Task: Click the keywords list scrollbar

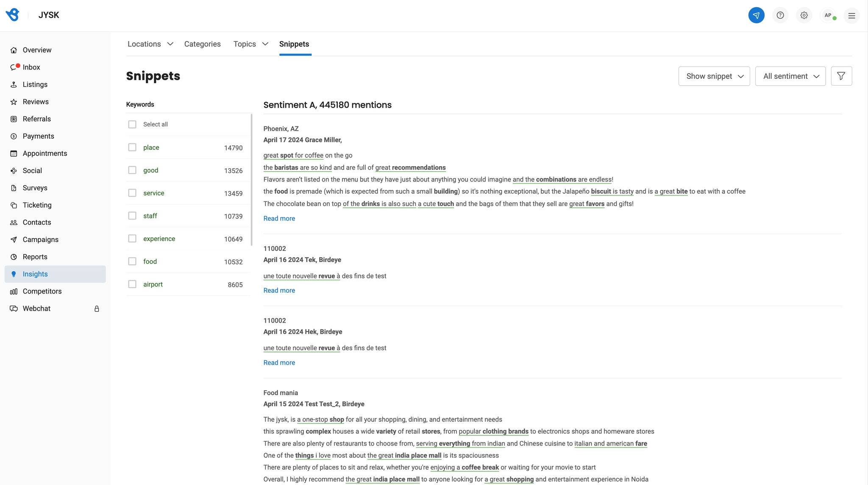Action: pyautogui.click(x=252, y=180)
